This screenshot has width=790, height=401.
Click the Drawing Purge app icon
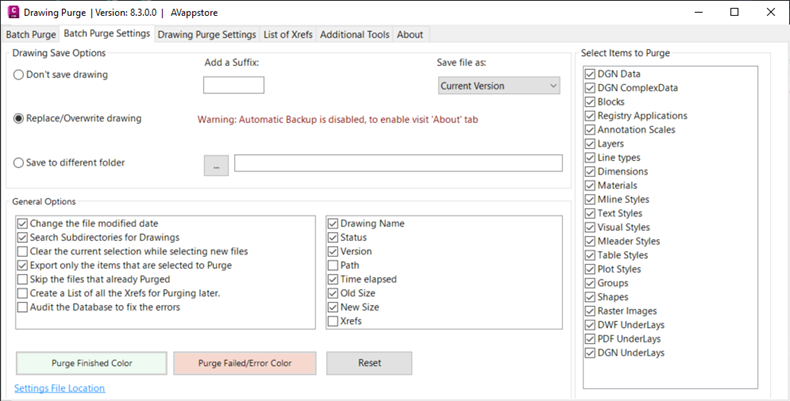coord(13,12)
